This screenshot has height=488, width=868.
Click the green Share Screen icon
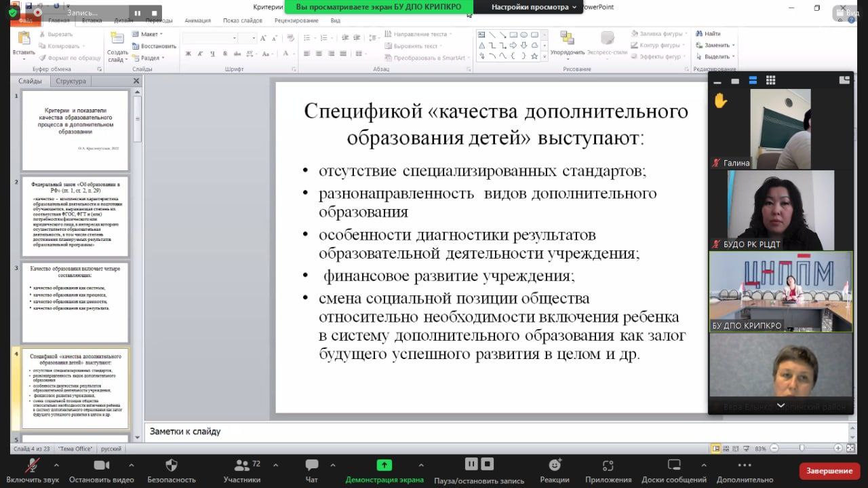pos(384,466)
